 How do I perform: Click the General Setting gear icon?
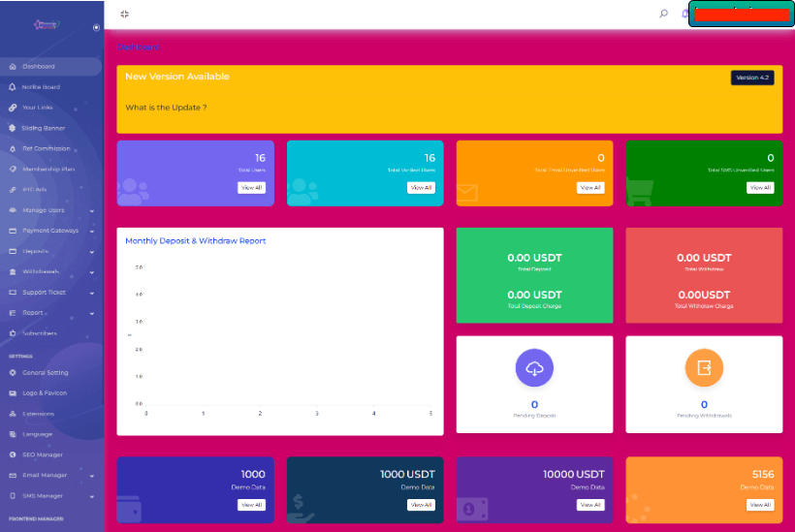(12, 373)
